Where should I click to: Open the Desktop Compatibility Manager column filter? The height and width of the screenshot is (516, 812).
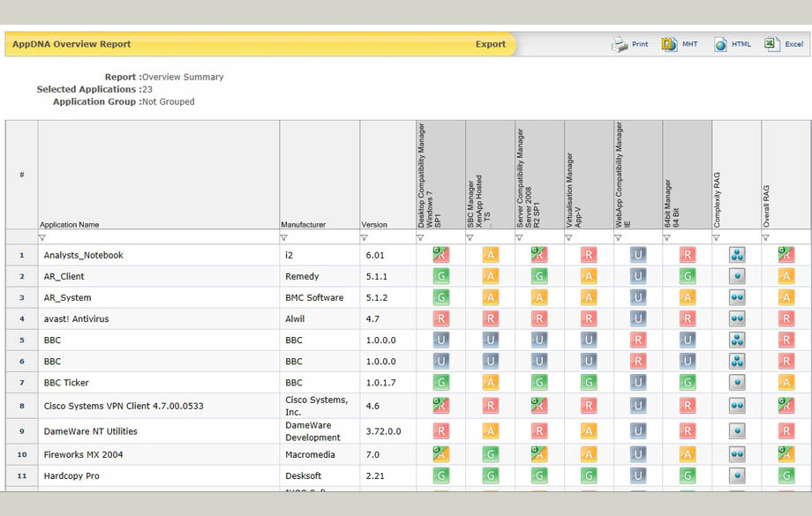(420, 237)
